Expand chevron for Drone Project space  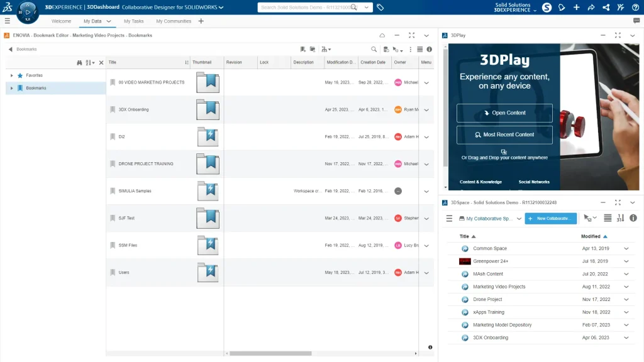(626, 300)
